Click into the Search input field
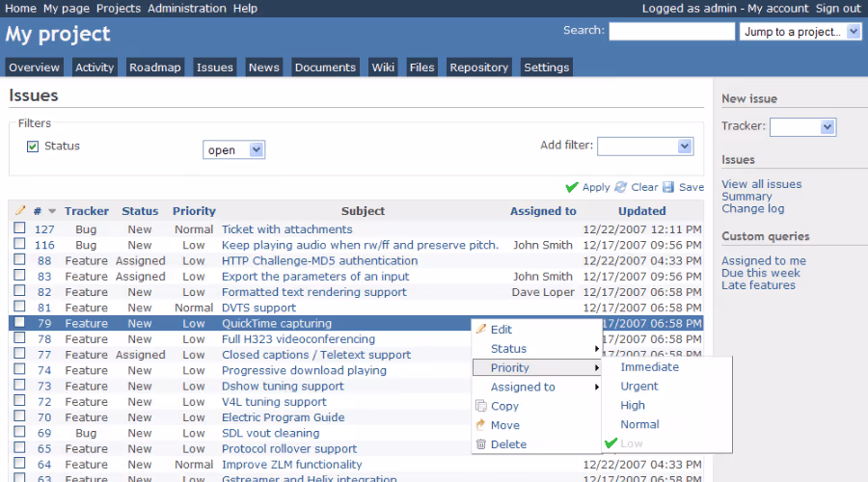 671,31
